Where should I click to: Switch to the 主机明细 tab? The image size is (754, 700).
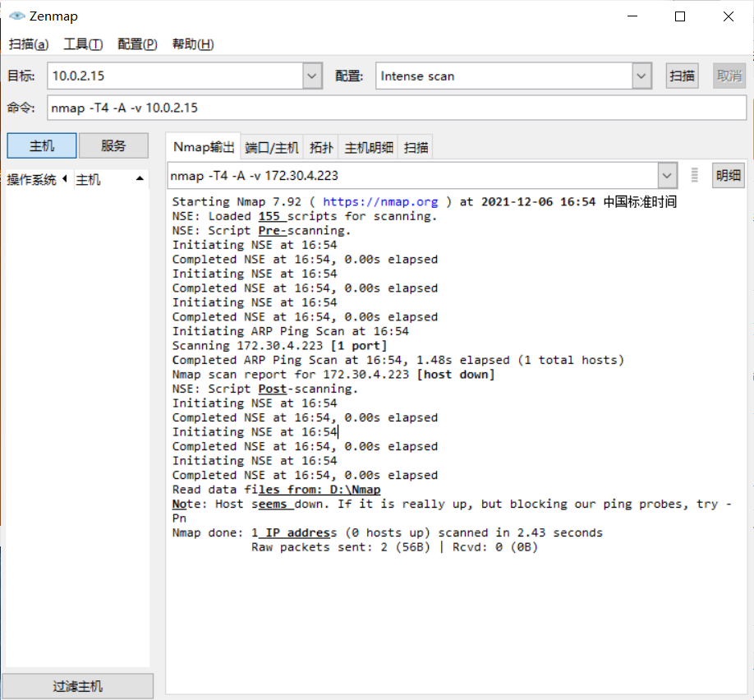(369, 147)
